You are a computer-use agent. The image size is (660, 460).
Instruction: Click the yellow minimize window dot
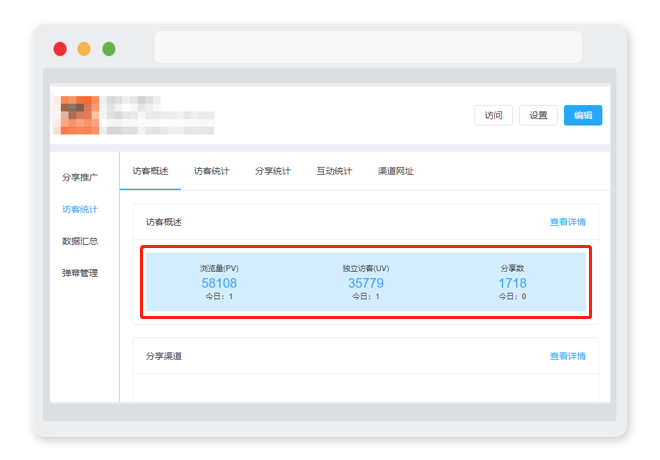(84, 49)
